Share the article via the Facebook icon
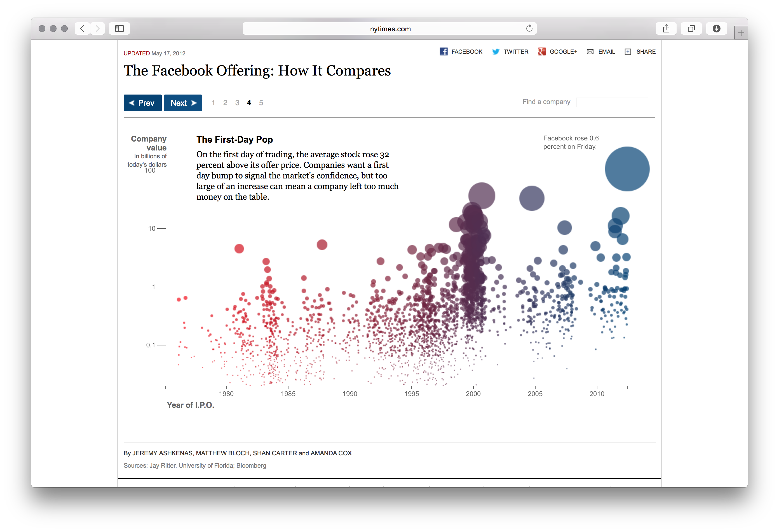The image size is (779, 532). click(x=444, y=51)
